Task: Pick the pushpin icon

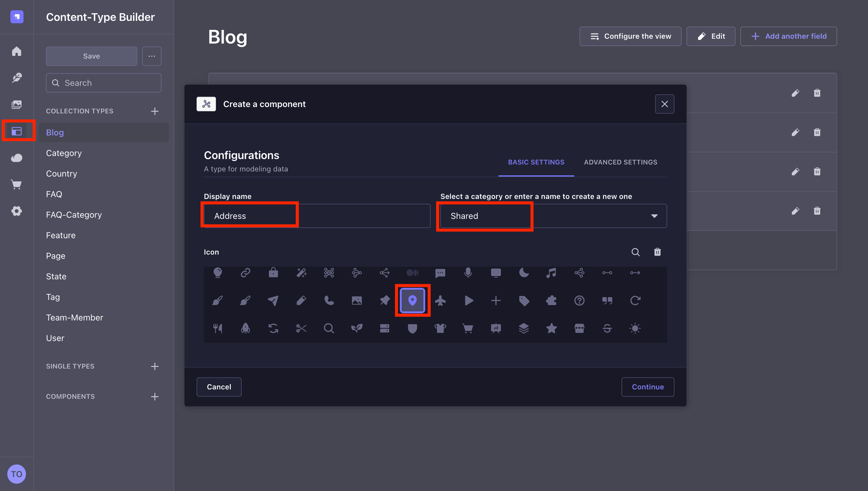Action: 385,300
